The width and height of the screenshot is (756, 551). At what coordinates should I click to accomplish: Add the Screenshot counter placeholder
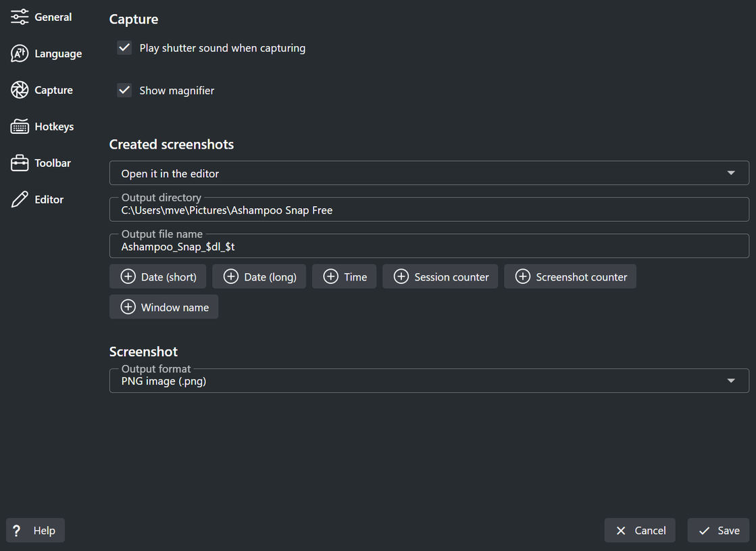[x=570, y=277]
